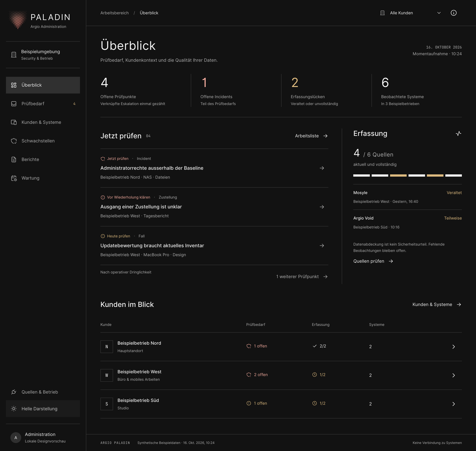Go to Kunden & Systeme in sidebar

pos(43,122)
